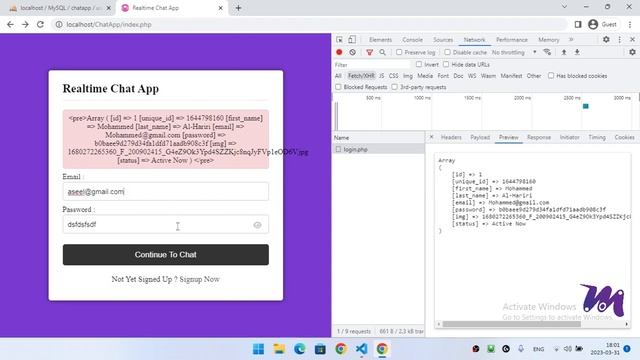Check 3rd-party requests checkbox
The image size is (640, 360).
394,87
